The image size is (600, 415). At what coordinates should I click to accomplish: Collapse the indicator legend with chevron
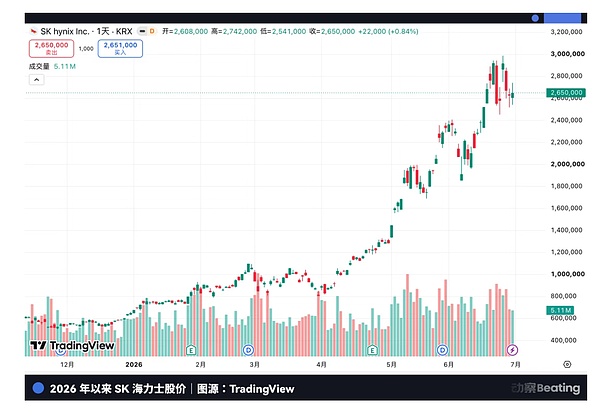coord(37,80)
